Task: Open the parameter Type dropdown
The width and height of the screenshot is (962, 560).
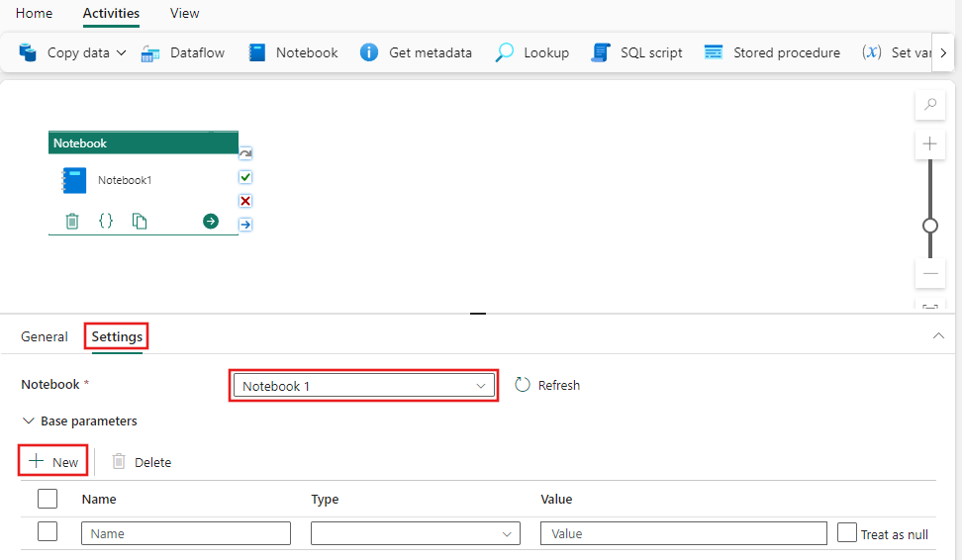Action: pos(416,533)
